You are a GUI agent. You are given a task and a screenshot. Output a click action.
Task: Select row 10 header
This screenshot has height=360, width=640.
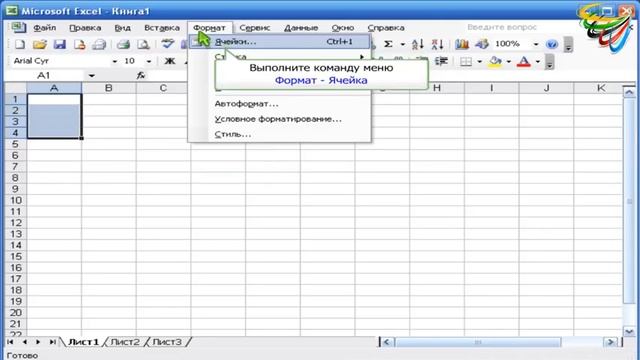16,200
